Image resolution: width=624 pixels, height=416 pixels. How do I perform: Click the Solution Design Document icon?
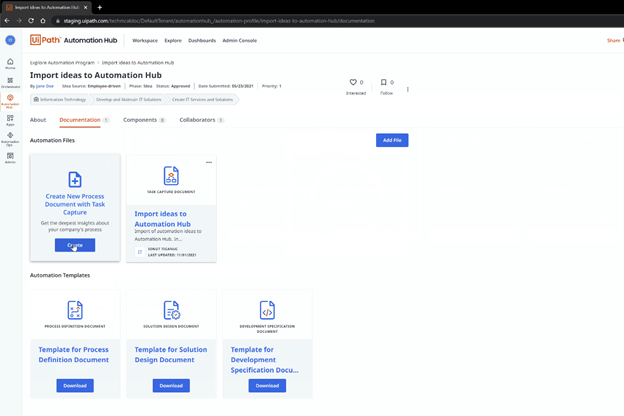tap(172, 310)
